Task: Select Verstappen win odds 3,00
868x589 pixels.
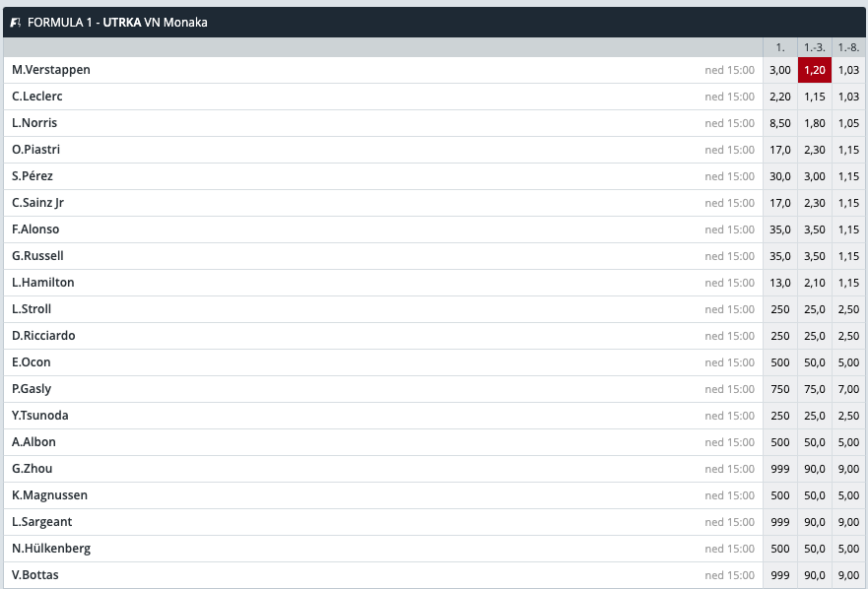Action: click(x=779, y=70)
